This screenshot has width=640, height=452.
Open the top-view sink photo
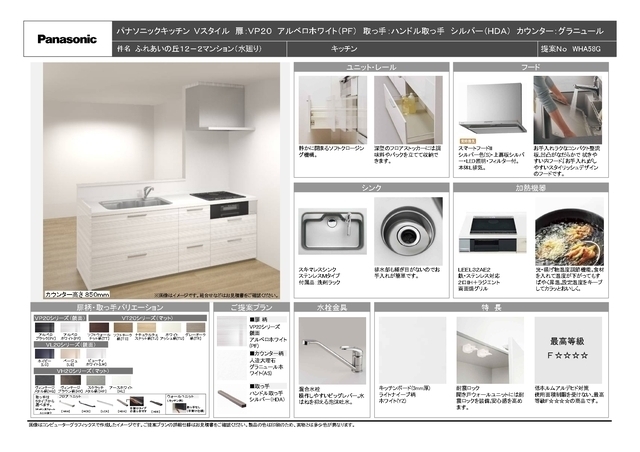click(332, 231)
